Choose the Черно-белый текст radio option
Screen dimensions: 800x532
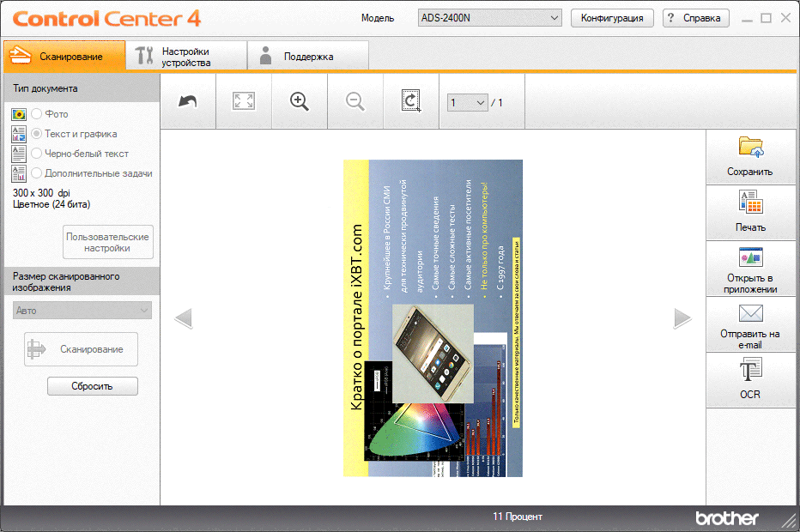tap(37, 153)
